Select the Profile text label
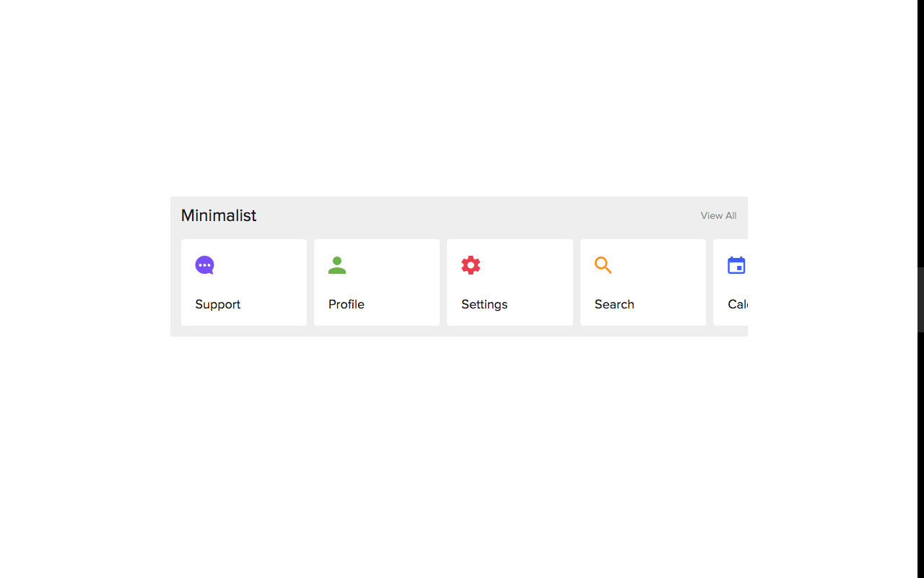 click(x=346, y=304)
